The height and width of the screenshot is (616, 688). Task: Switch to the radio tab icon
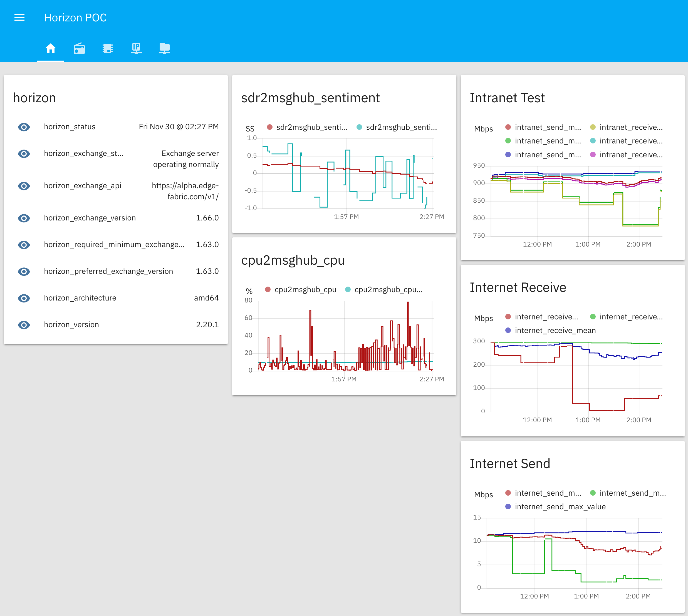tap(79, 48)
